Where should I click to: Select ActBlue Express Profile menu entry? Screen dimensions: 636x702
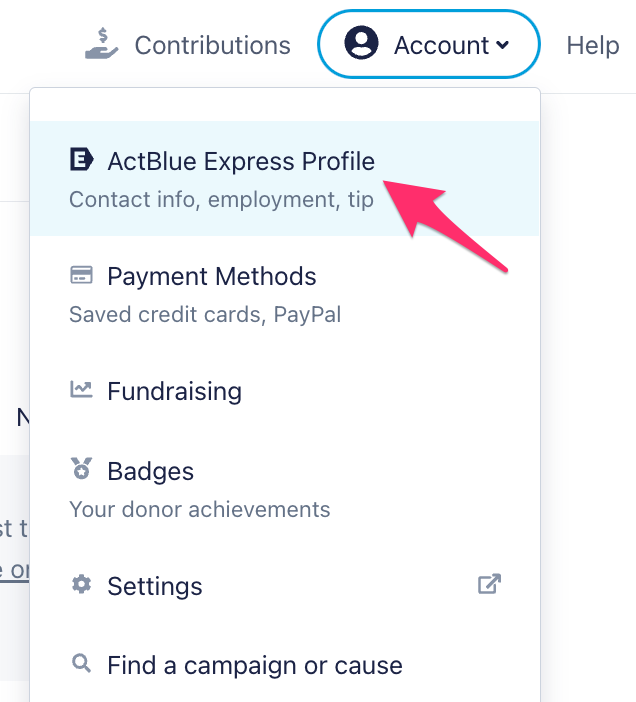(x=240, y=161)
